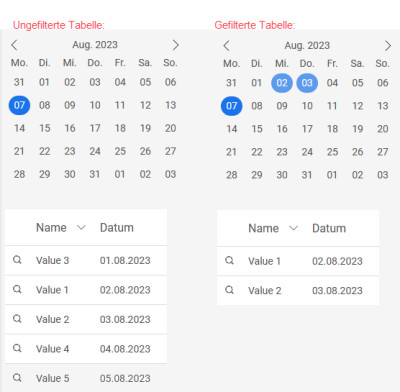
Task: Pick day 13 in unfiltered calendar
Action: (x=170, y=105)
